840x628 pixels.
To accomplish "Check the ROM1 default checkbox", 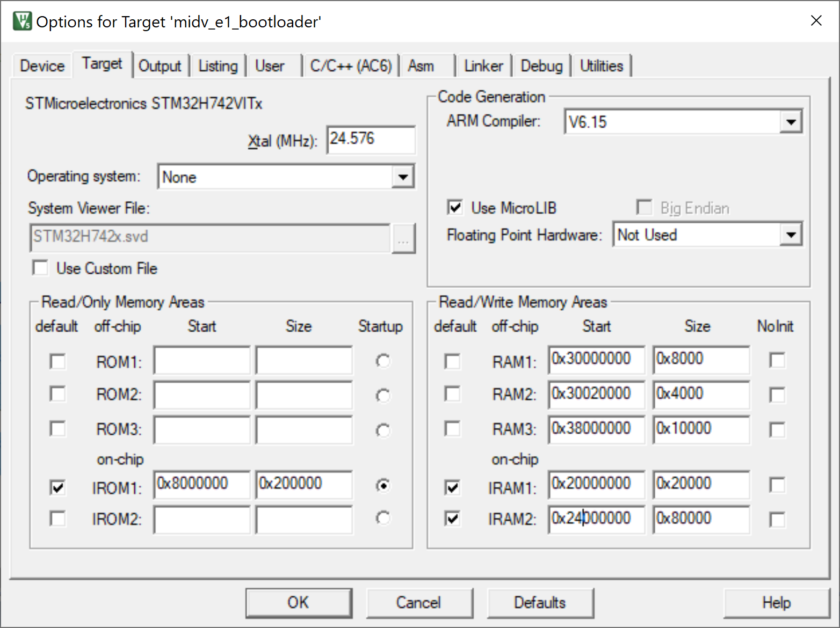I will pyautogui.click(x=57, y=361).
